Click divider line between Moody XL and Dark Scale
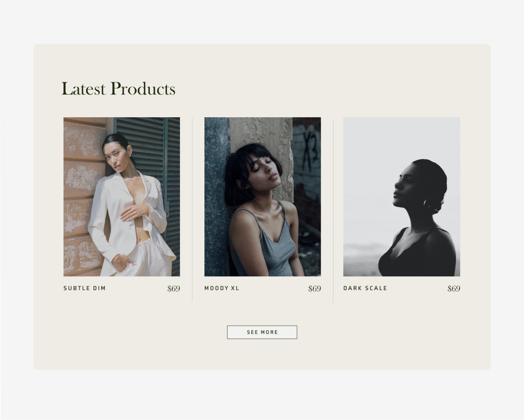Image resolution: width=524 pixels, height=420 pixels. (333, 211)
